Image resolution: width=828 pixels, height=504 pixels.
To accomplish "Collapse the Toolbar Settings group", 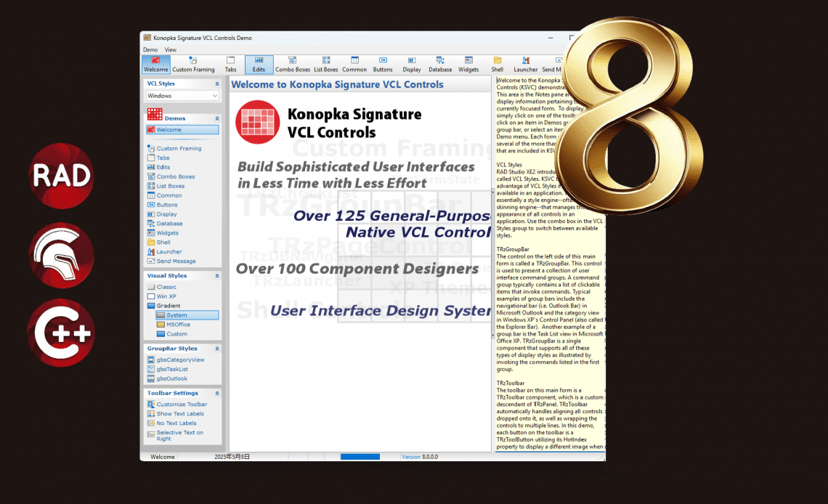I will pyautogui.click(x=217, y=393).
